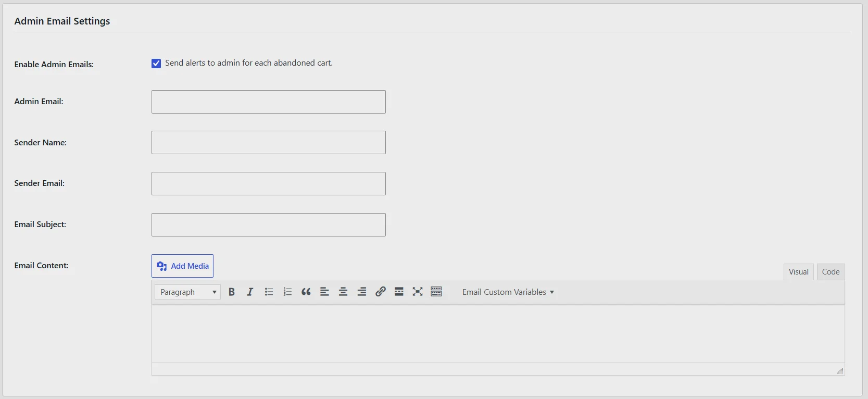
Task: Expand Email Custom Variables dropdown
Action: 508,292
